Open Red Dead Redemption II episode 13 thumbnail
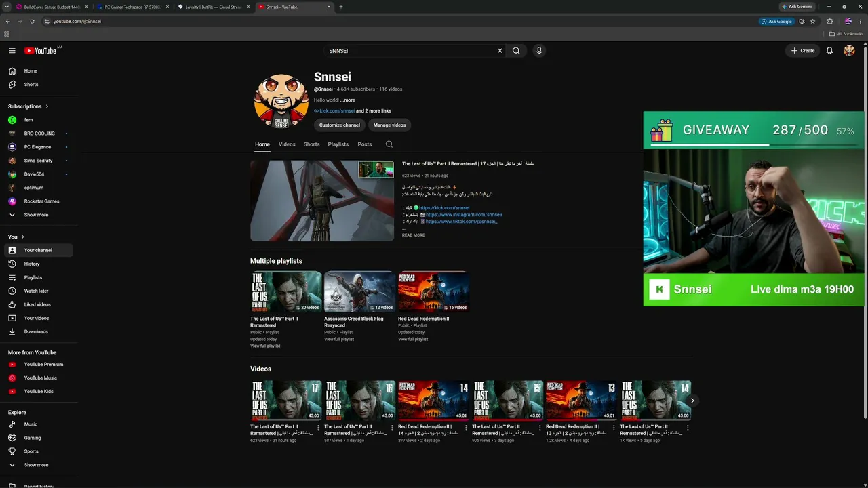The height and width of the screenshot is (488, 868). click(x=581, y=401)
